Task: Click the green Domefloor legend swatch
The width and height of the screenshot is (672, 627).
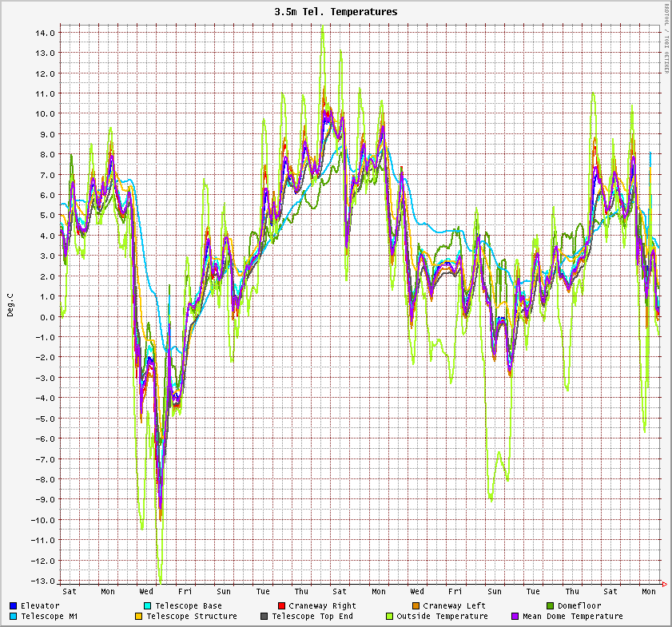Action: pyautogui.click(x=550, y=606)
